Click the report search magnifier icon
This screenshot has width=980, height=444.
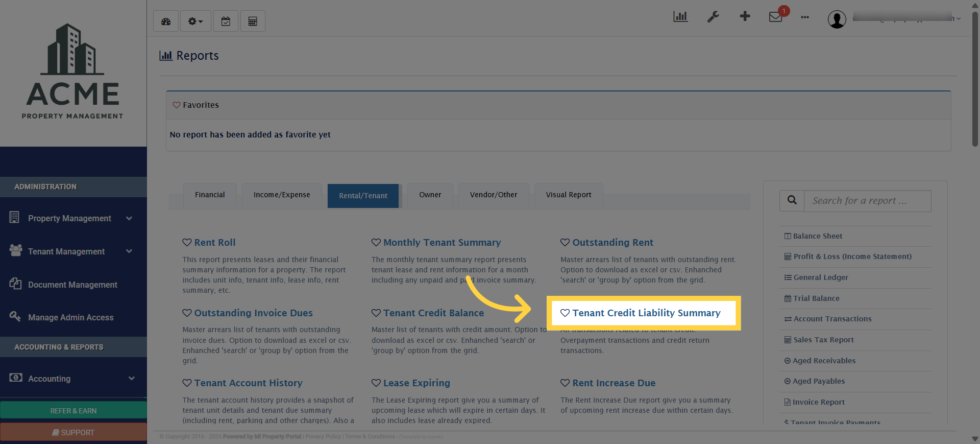[x=792, y=201]
